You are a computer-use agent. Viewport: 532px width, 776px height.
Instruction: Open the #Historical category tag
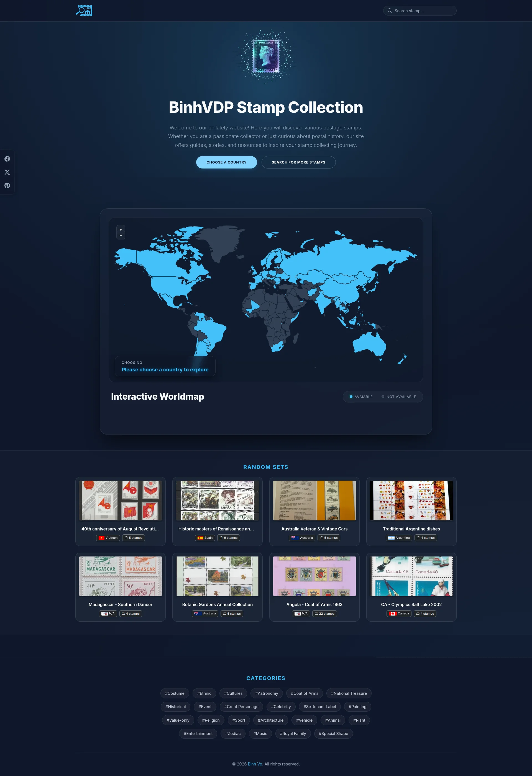click(176, 706)
